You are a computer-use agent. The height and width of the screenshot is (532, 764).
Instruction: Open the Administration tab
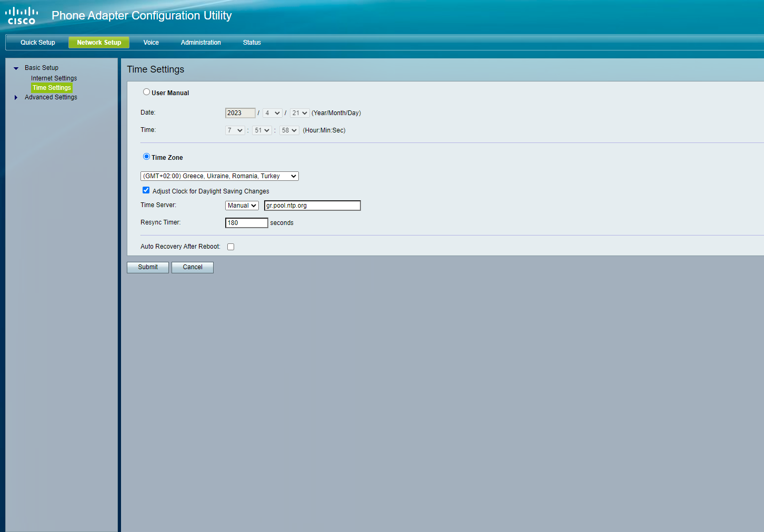(x=201, y=43)
